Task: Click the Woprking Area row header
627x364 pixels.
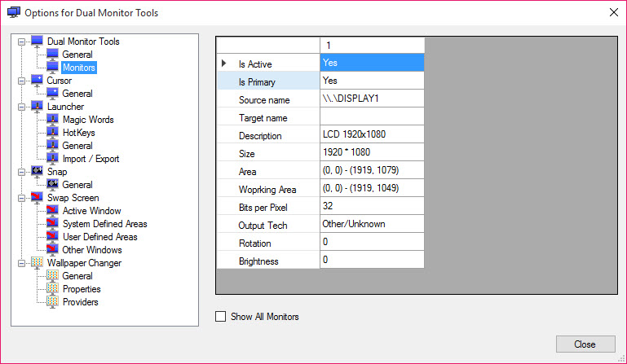Action: tap(268, 189)
